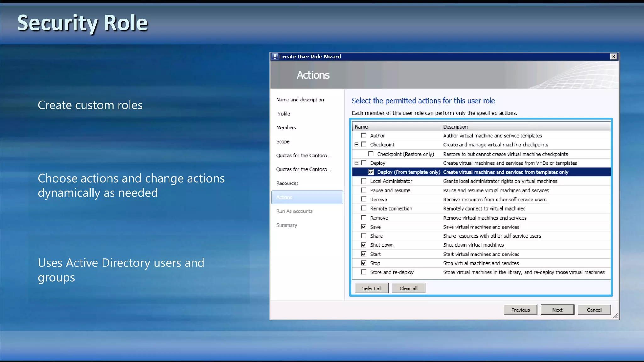
Task: Select the highlighted Actions step
Action: 307,197
